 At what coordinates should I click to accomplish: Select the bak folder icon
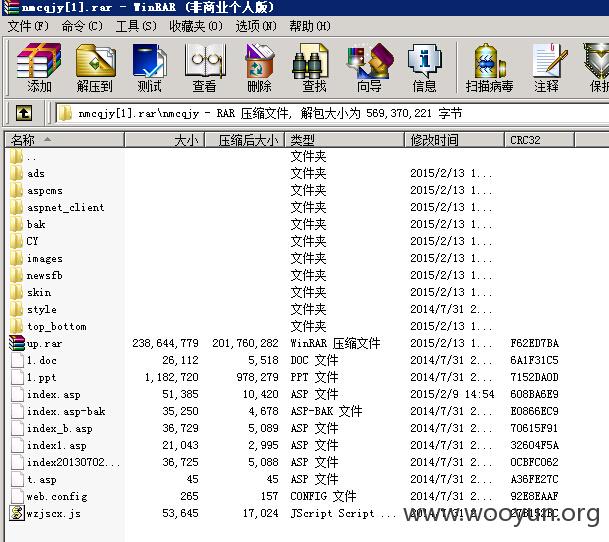(16, 224)
